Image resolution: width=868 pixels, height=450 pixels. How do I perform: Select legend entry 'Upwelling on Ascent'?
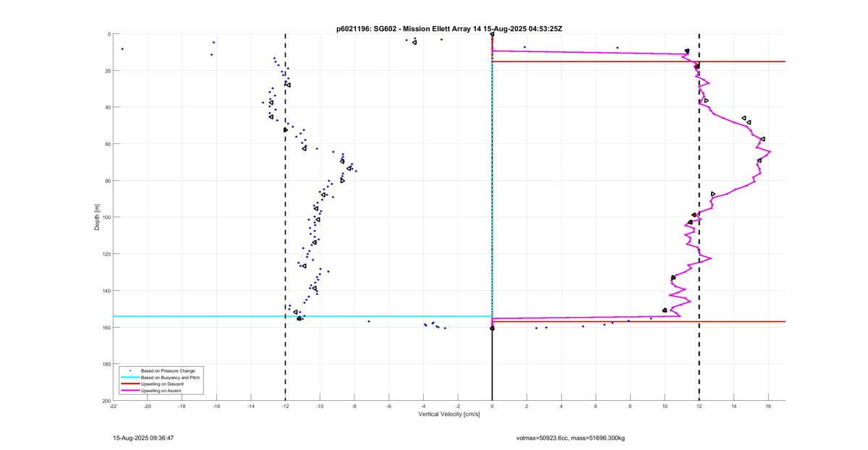(161, 390)
